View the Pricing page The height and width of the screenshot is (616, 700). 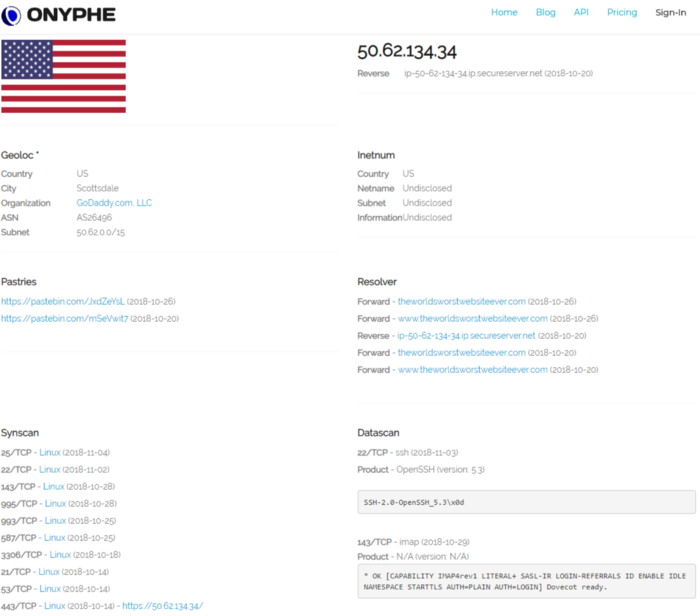[x=622, y=12]
